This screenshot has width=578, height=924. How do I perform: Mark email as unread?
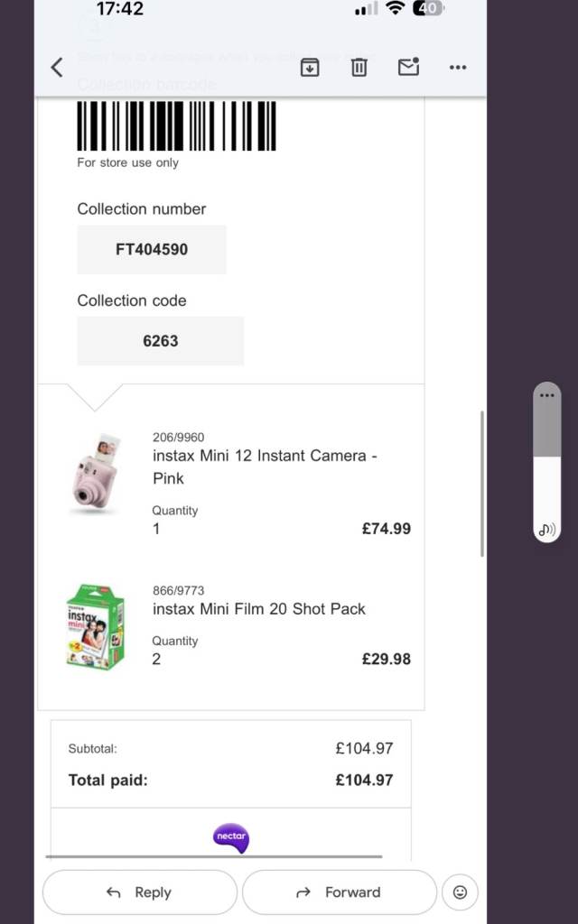[408, 67]
